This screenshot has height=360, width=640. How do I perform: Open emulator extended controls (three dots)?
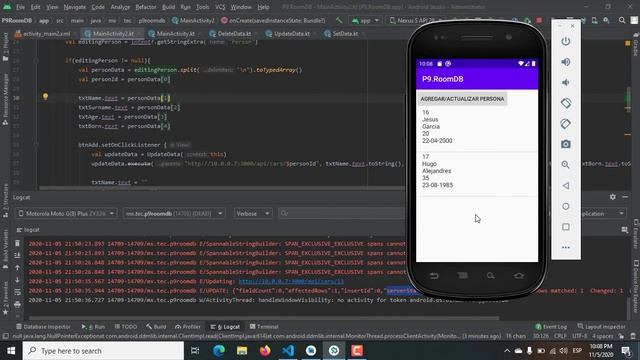click(x=566, y=247)
